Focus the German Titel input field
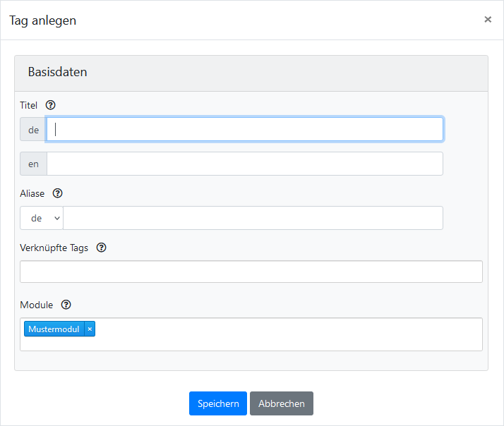504x426 pixels. 244,129
